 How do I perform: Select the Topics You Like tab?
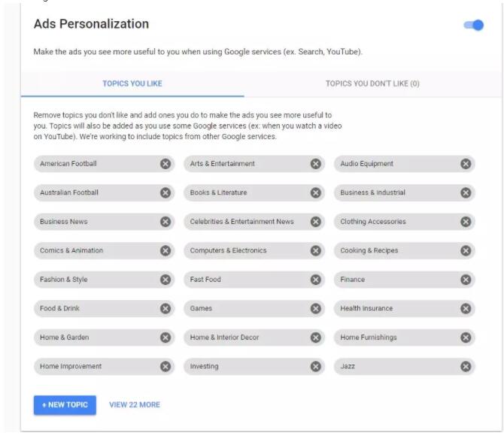click(132, 83)
